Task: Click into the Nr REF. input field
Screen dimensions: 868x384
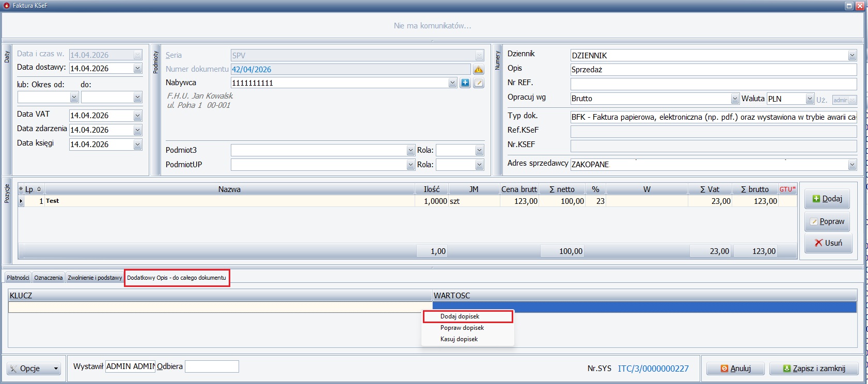Action: point(713,84)
